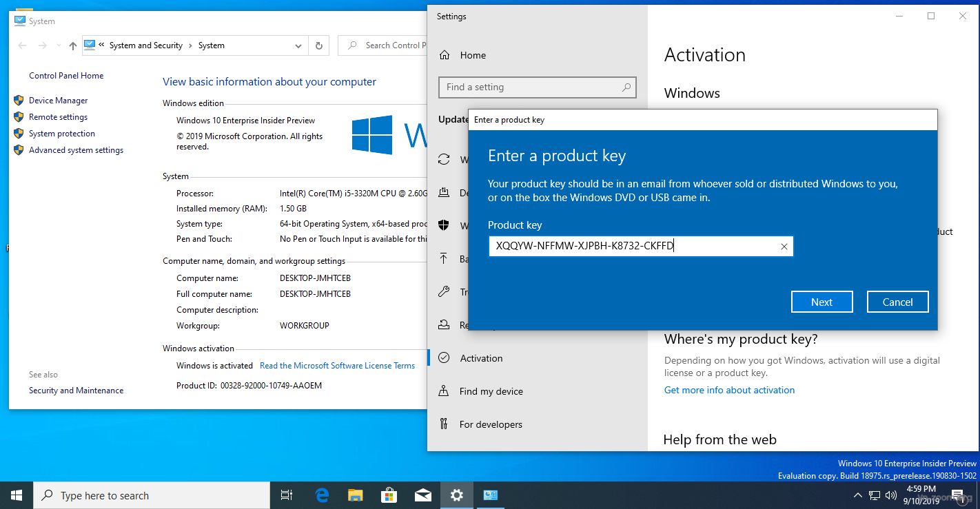Open the Windows Start menu
The image size is (980, 509).
tap(17, 495)
